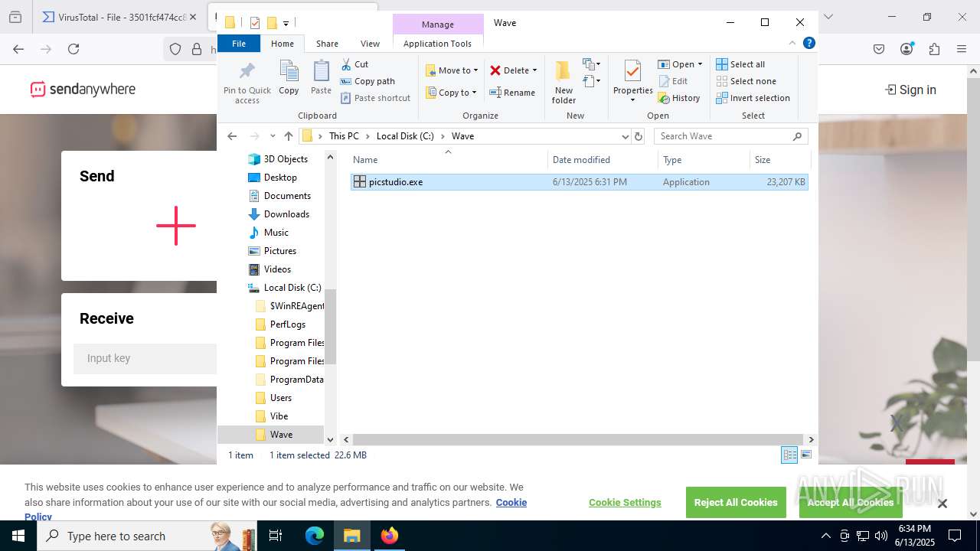Click the Copy ribbon icon
980x551 pixels.
[x=289, y=72]
